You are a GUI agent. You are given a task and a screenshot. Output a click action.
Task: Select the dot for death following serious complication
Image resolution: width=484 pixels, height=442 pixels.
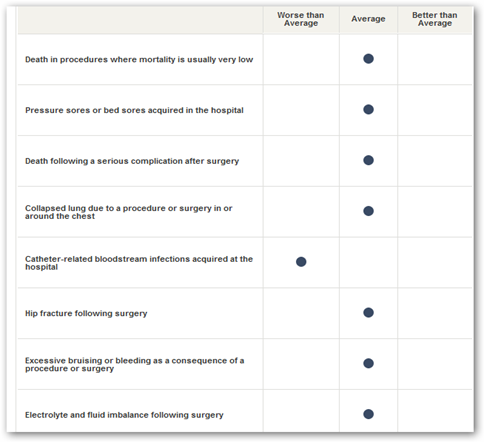tap(368, 160)
